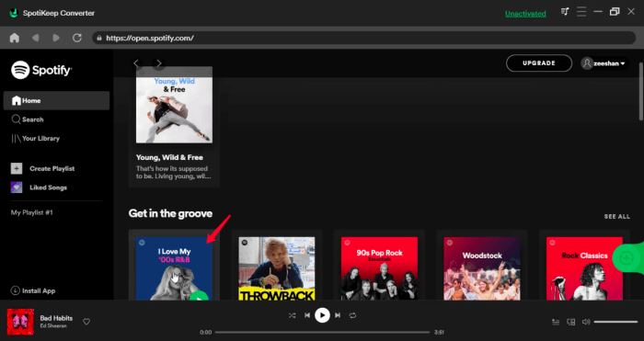The image size is (644, 341).
Task: Toggle repeat mode
Action: pos(352,315)
